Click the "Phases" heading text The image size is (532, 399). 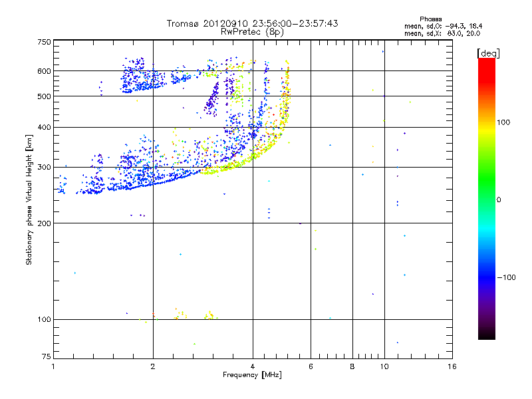coord(430,19)
